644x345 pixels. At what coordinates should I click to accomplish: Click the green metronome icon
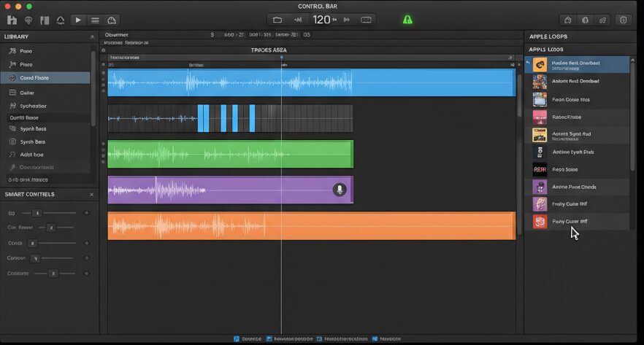[407, 20]
